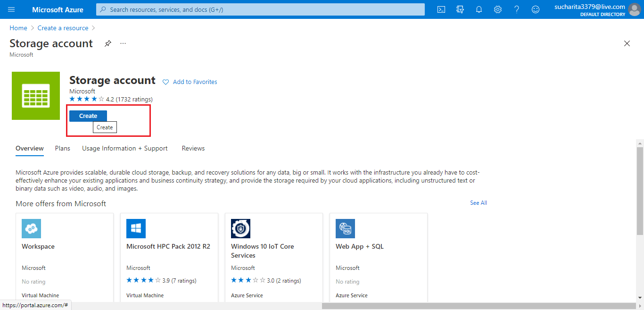Screen dimensions: 644x310
Task: Click Create a resource breadcrumb
Action: [x=63, y=28]
